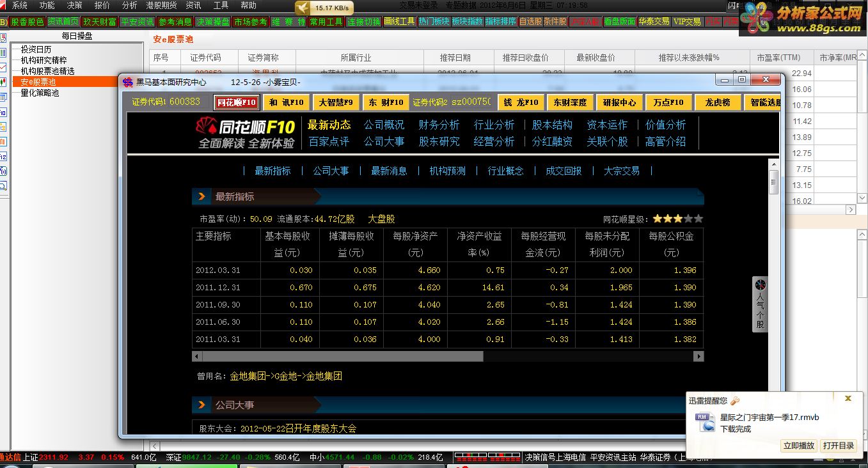
Task: Click the 打开目录 button in 迅雷 popup
Action: tap(839, 446)
